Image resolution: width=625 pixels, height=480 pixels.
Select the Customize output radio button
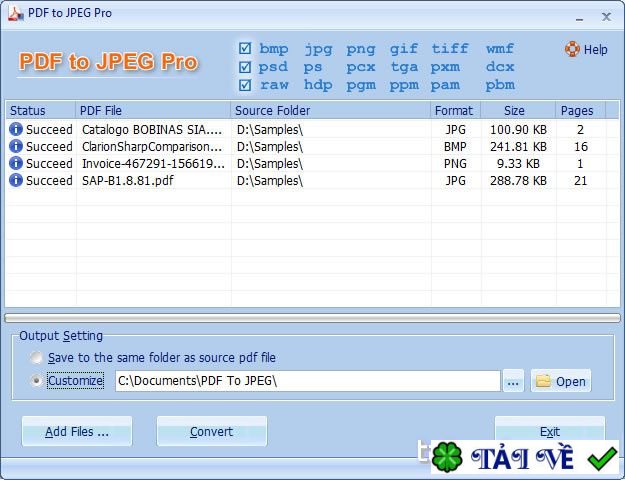point(36,381)
